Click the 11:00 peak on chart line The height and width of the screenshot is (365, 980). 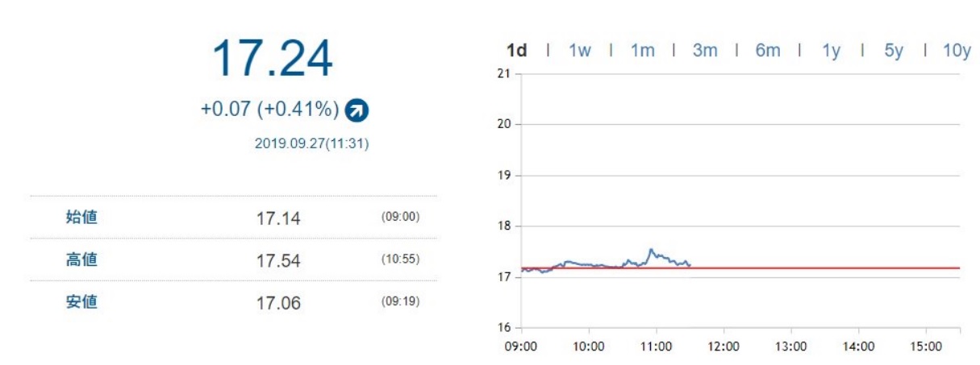(650, 251)
